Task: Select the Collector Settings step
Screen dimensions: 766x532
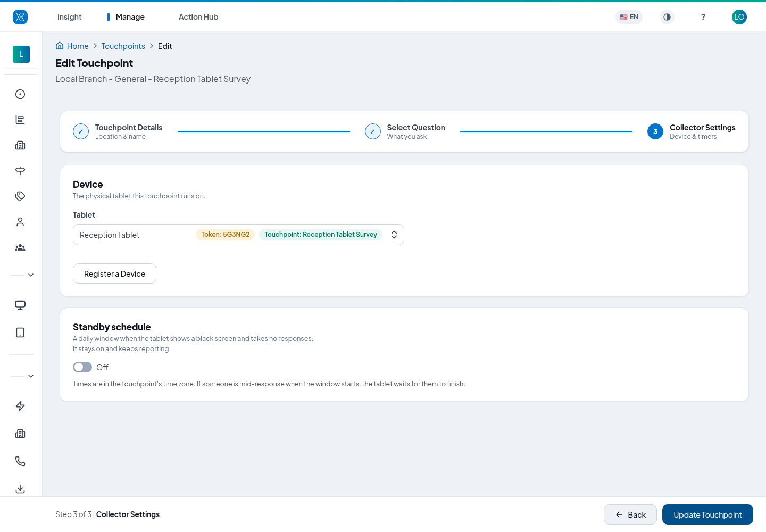Action: pyautogui.click(x=692, y=131)
